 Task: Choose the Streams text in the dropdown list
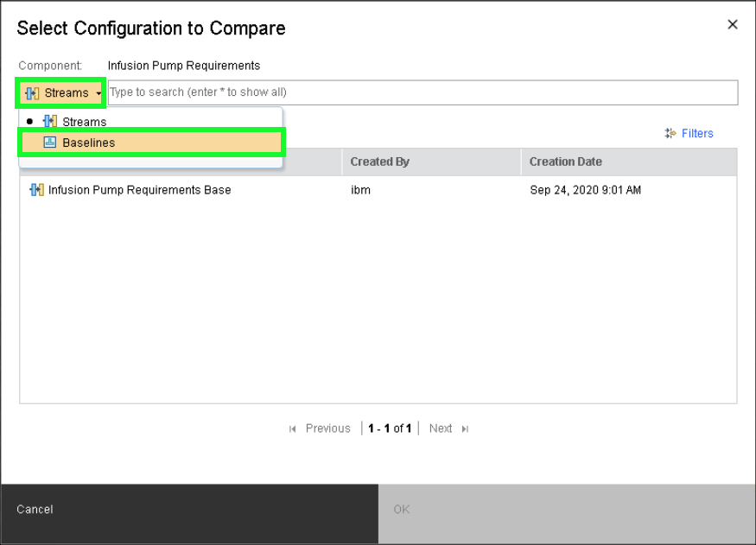pos(85,122)
